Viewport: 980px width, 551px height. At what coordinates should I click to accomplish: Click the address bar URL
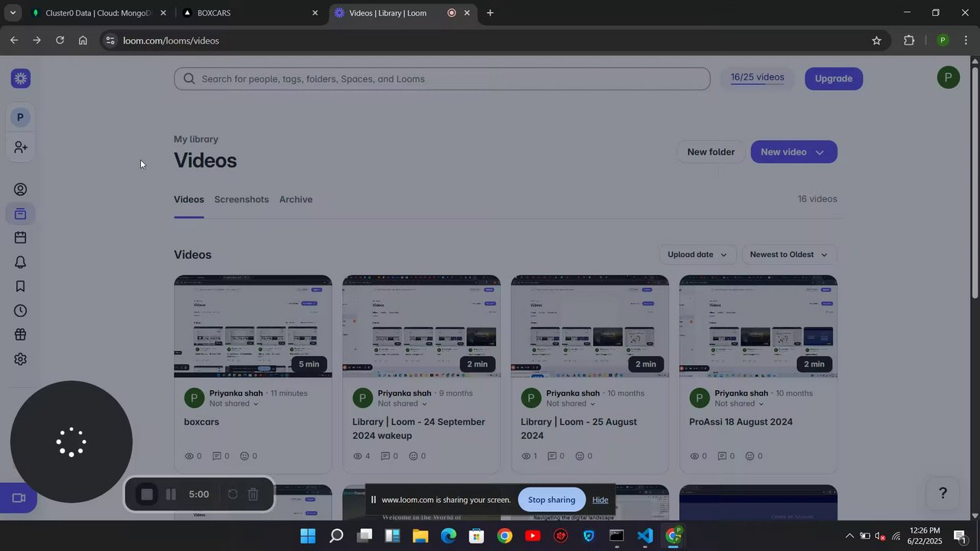[x=171, y=41]
